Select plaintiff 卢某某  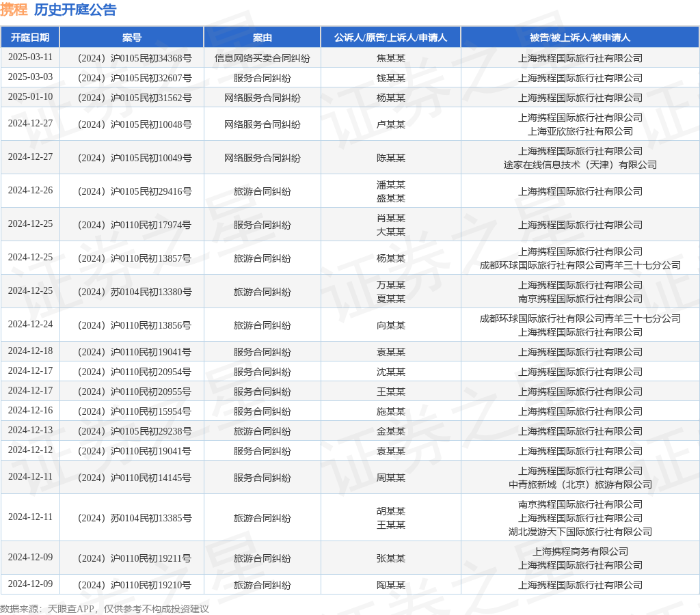390,124
